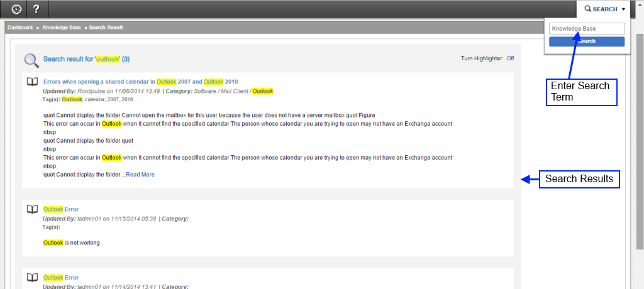Screen dimensions: 644x289
Task: Click the clock icon in top bar
Action: [16, 9]
